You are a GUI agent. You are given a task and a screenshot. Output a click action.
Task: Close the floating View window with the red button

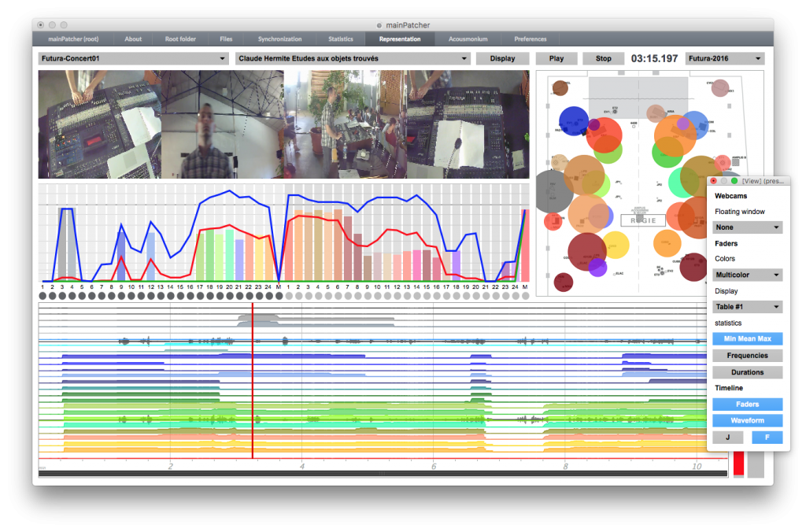(x=713, y=181)
